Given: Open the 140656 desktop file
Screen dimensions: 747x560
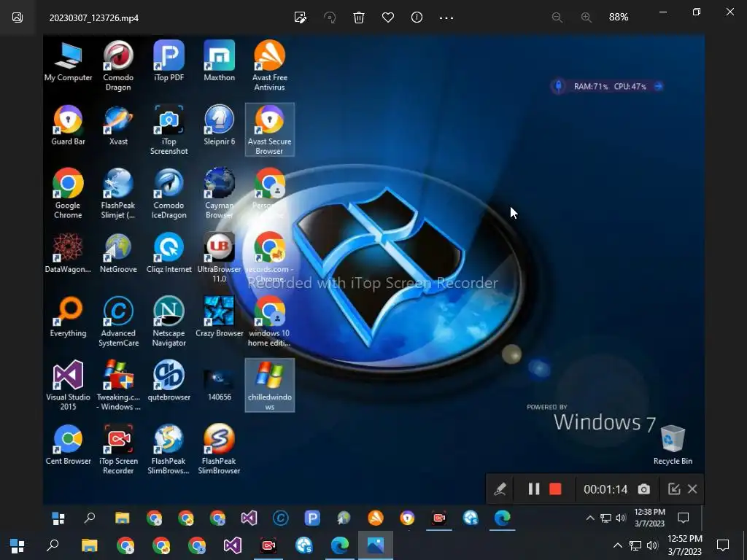Looking at the screenshot, I should [x=219, y=385].
